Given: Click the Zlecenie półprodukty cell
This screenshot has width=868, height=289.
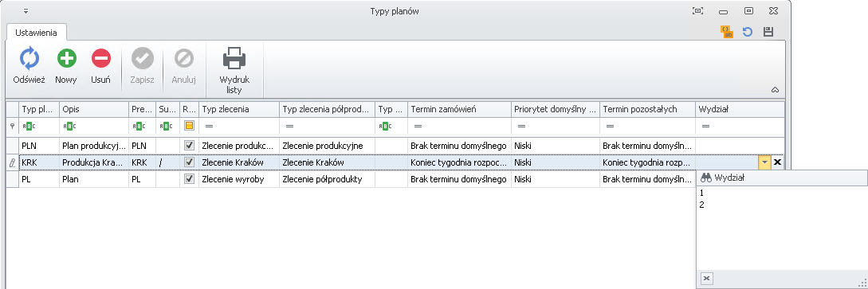Looking at the screenshot, I should [327, 180].
